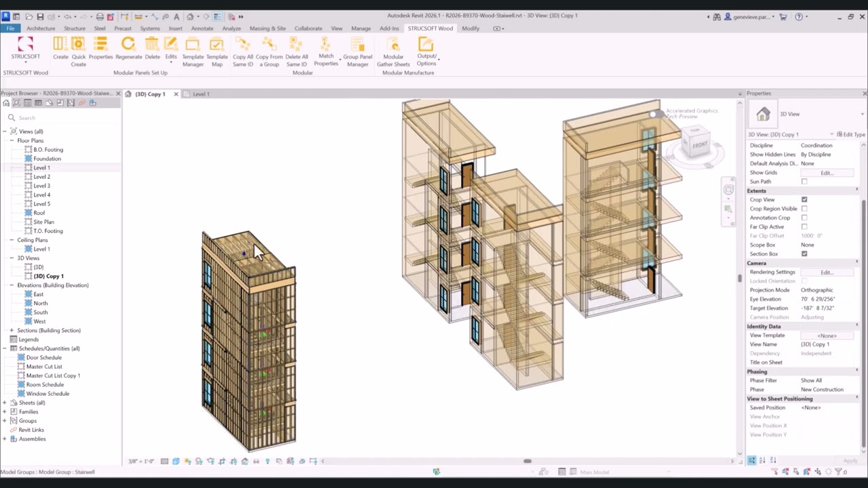Open the Massing & Site ribbon tab
This screenshot has height=488, width=868.
click(267, 28)
